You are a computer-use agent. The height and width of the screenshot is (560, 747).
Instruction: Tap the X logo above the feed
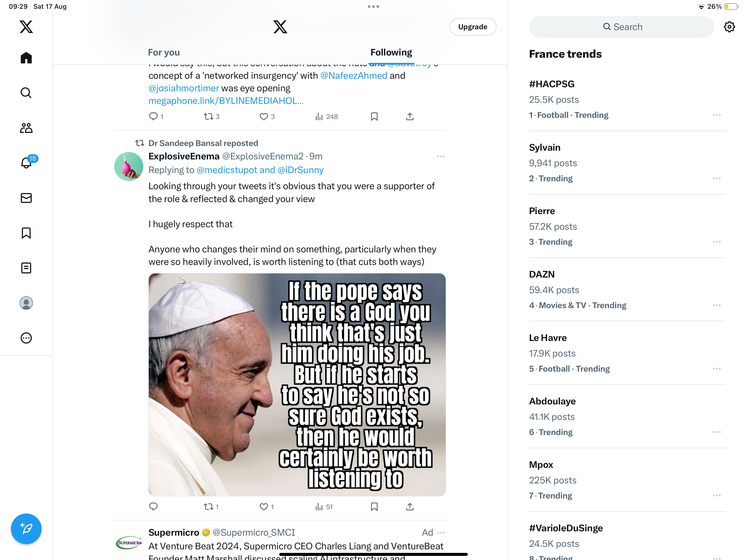(x=280, y=27)
